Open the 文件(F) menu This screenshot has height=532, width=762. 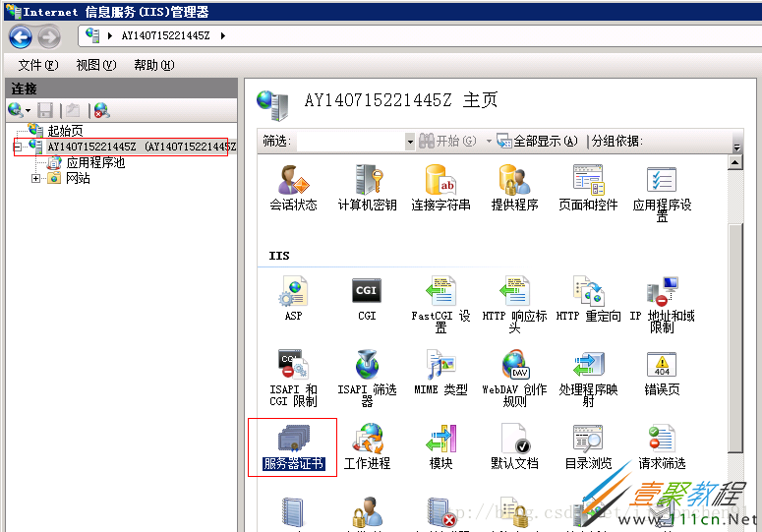click(38, 65)
